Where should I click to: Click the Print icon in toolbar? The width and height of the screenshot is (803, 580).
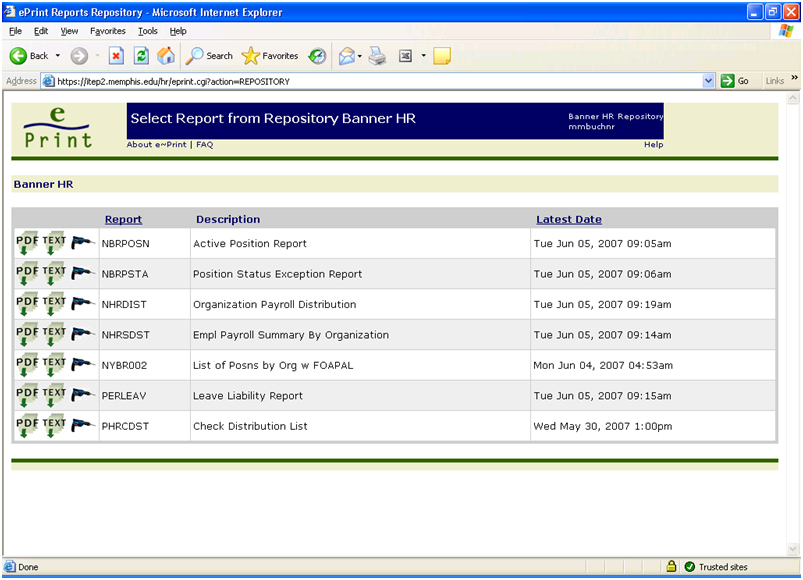click(377, 56)
